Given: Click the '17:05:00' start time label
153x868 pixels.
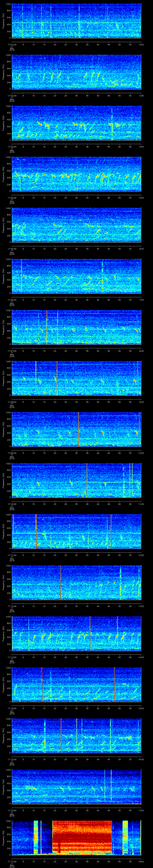Looking at the screenshot, I should [12, 249].
